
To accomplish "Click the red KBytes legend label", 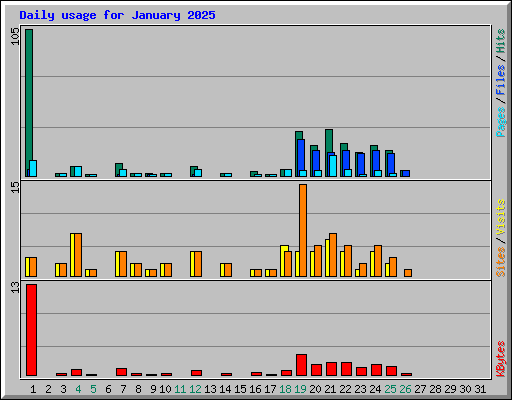I will tap(500, 359).
